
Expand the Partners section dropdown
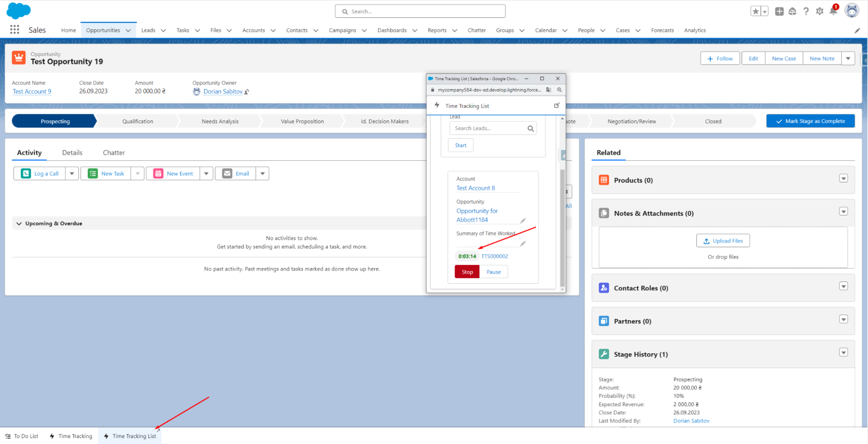tap(843, 319)
